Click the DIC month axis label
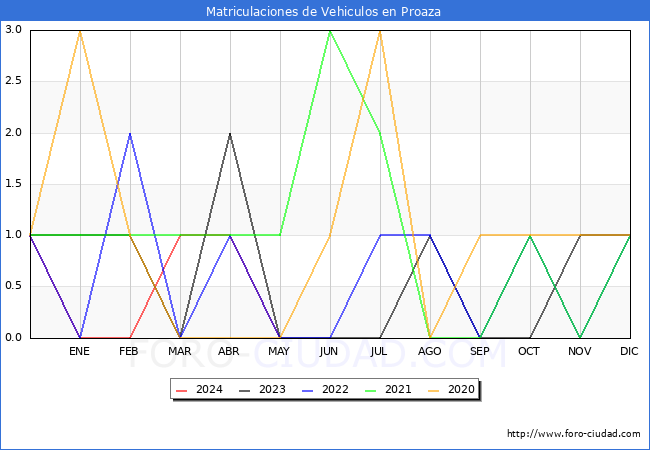The width and height of the screenshot is (650, 450). (x=629, y=351)
